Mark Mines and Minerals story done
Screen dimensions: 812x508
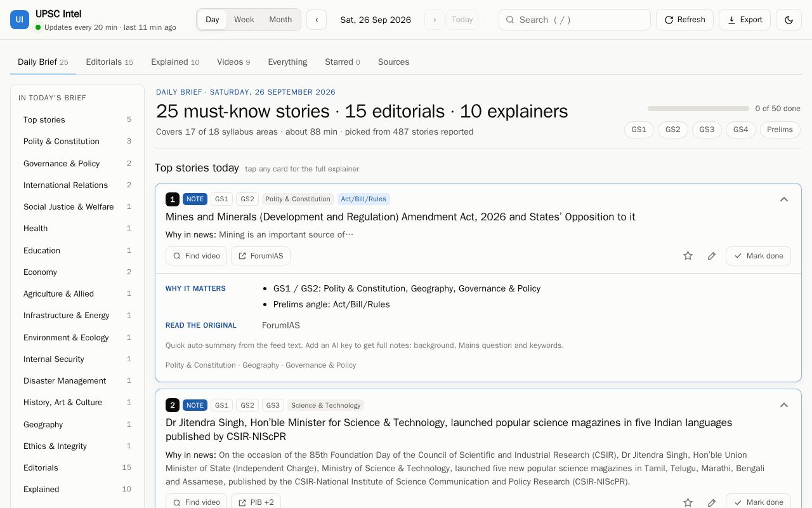click(x=758, y=256)
